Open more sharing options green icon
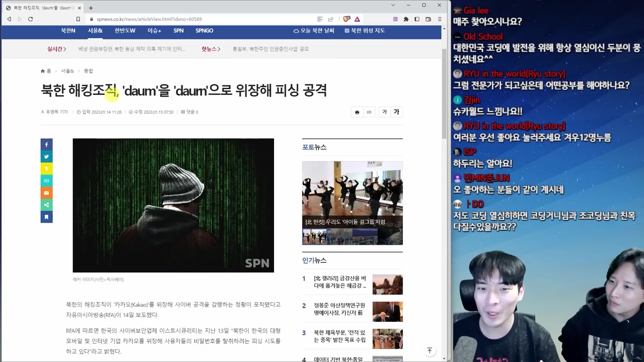 tap(46, 205)
